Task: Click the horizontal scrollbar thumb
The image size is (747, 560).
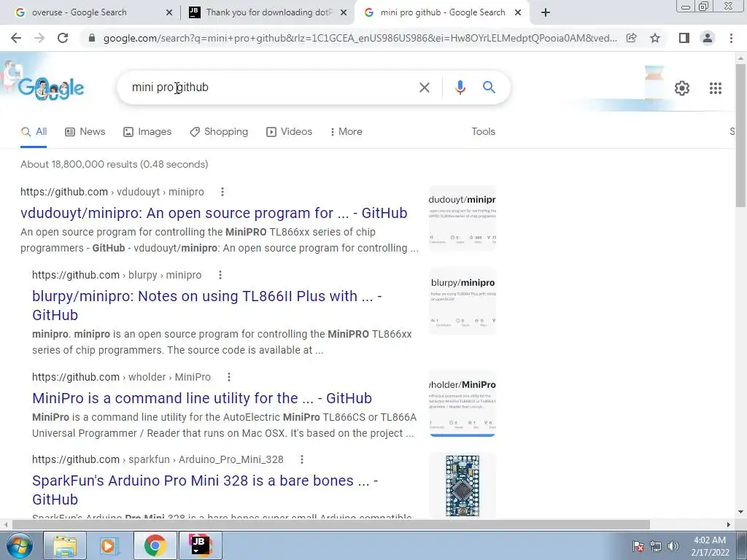Action: (331, 525)
